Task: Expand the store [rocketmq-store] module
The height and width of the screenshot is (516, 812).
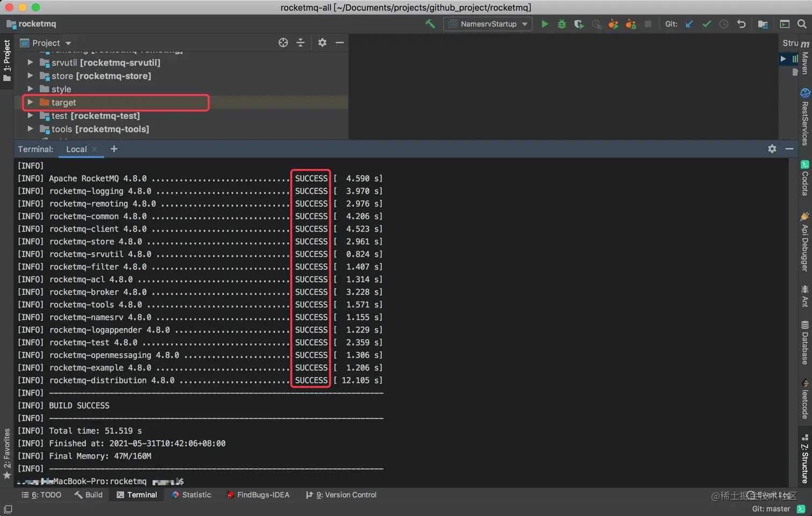Action: tap(30, 76)
